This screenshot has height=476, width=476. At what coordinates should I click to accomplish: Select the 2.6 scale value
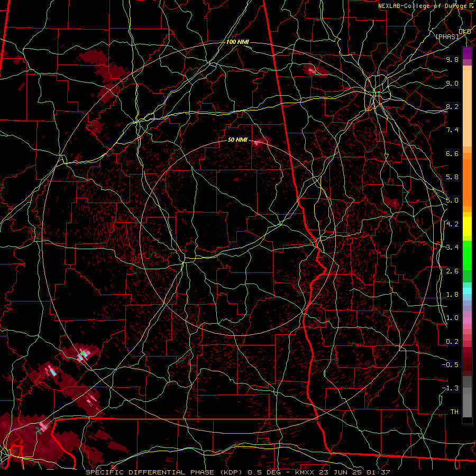click(452, 271)
